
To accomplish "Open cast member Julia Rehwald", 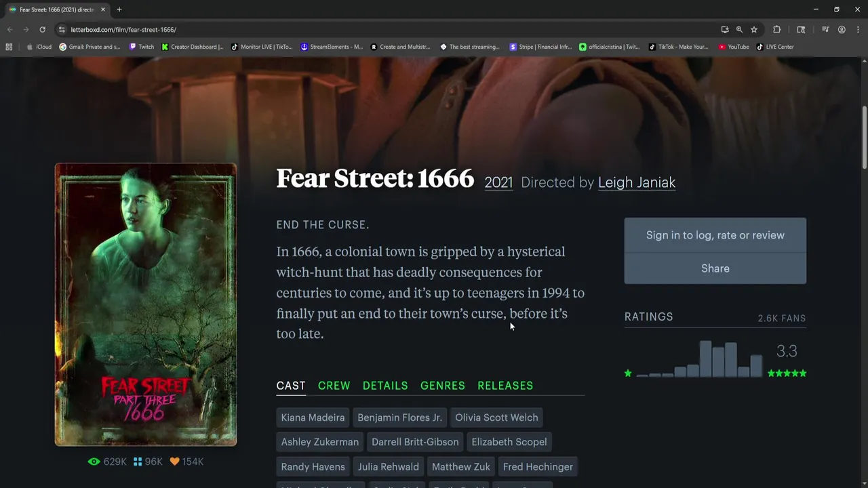I will (389, 467).
